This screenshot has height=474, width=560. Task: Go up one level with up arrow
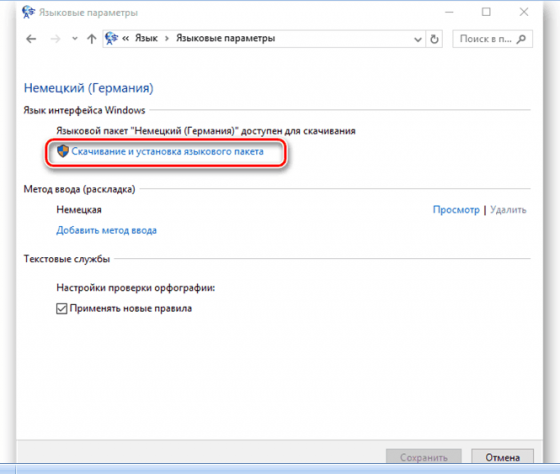(92, 39)
